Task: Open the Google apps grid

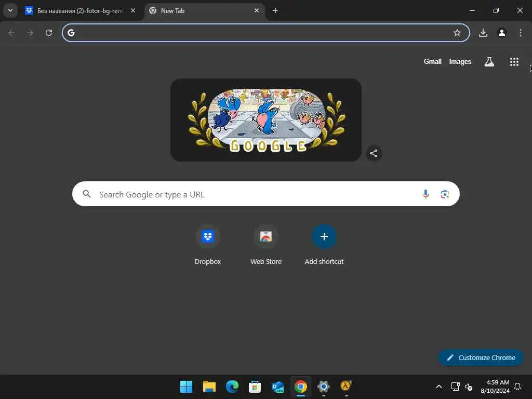Action: [x=514, y=62]
